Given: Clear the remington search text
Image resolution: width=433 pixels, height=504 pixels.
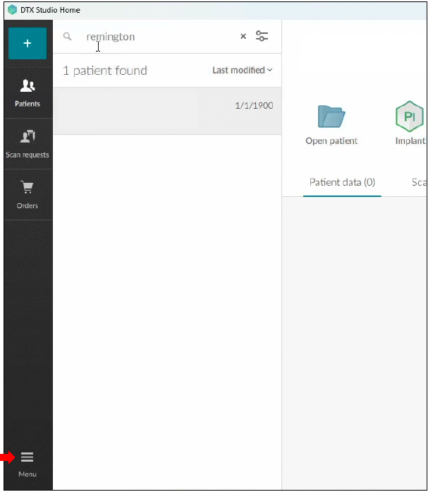Looking at the screenshot, I should tap(243, 36).
